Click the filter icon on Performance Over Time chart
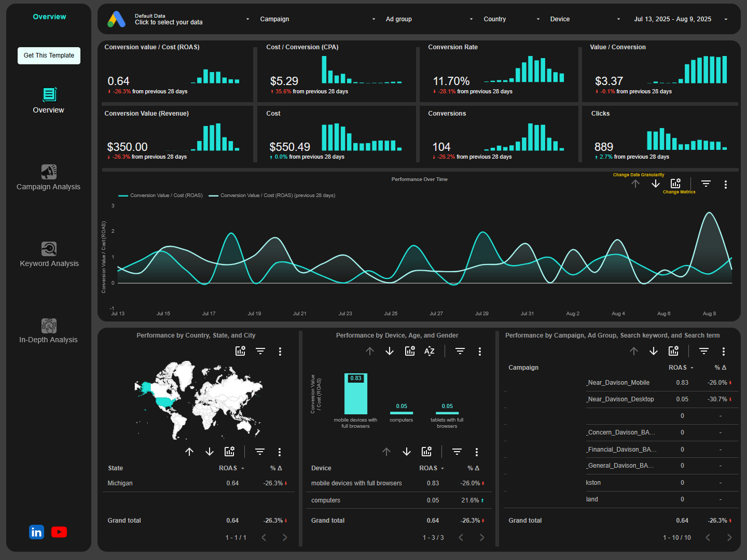 [x=706, y=183]
